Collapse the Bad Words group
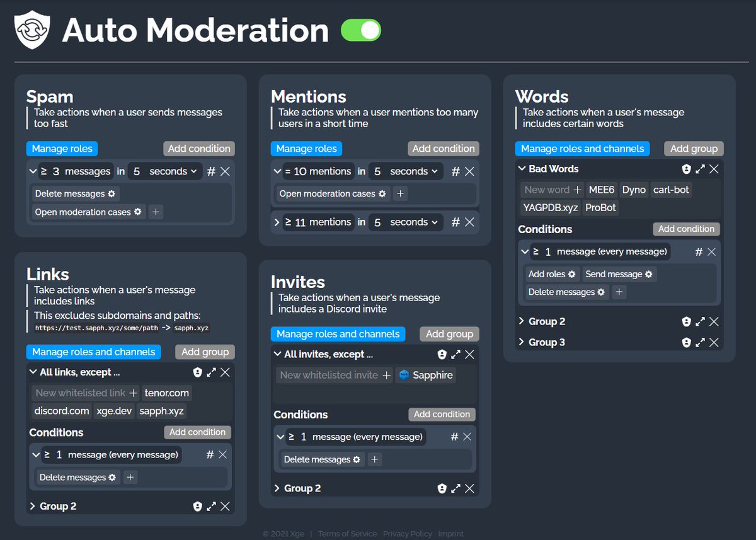Image resolution: width=756 pixels, height=540 pixels. [522, 168]
